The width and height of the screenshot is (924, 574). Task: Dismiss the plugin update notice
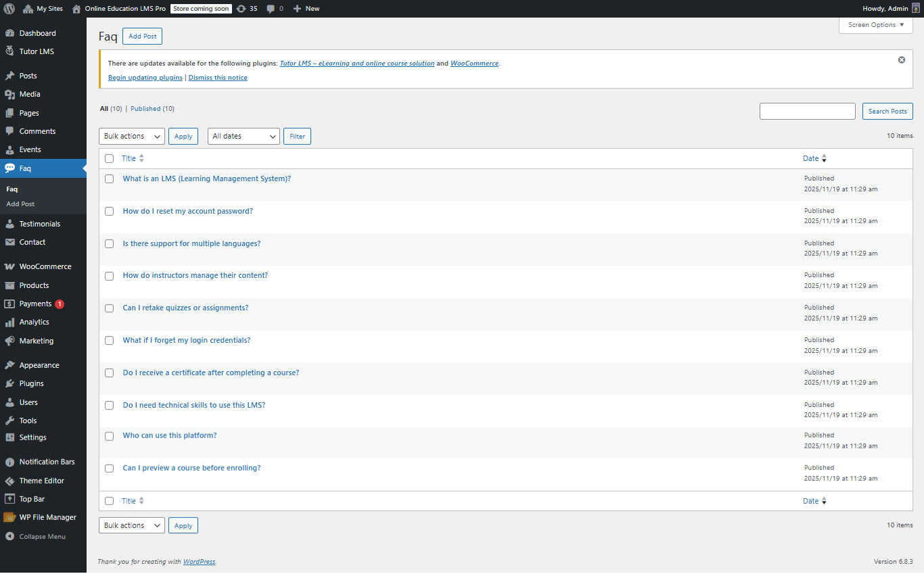click(x=901, y=60)
